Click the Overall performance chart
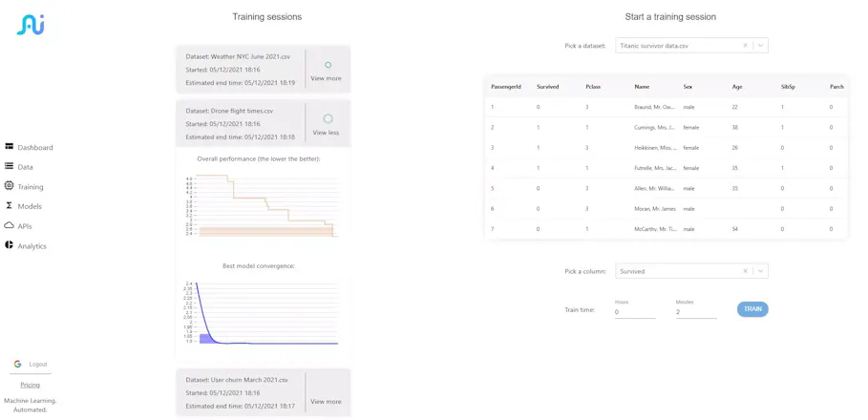868x420 pixels. (264, 205)
